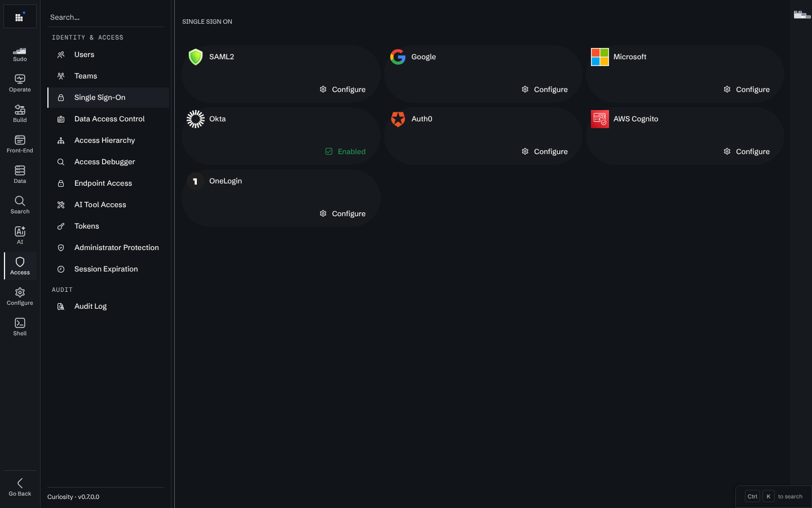812x508 pixels.
Task: Open the Teams page
Action: (x=108, y=76)
